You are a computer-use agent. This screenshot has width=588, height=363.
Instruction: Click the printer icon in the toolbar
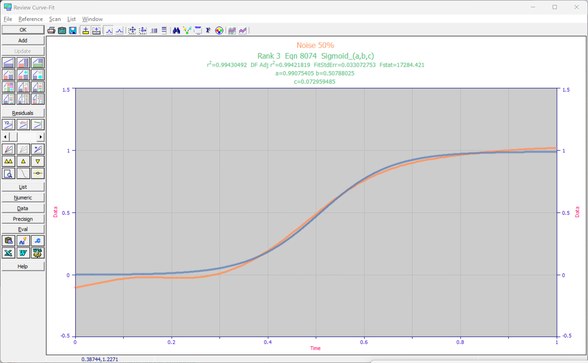point(51,30)
